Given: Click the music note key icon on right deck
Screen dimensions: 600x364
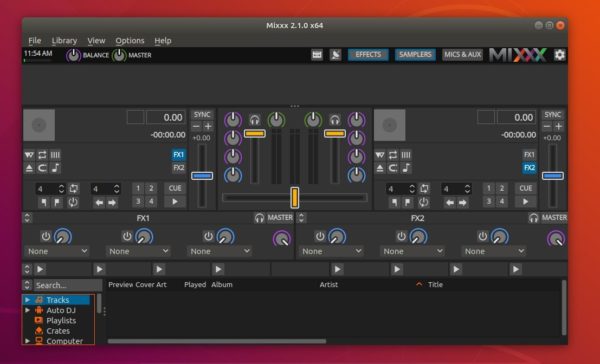Looking at the screenshot, I should (x=406, y=168).
